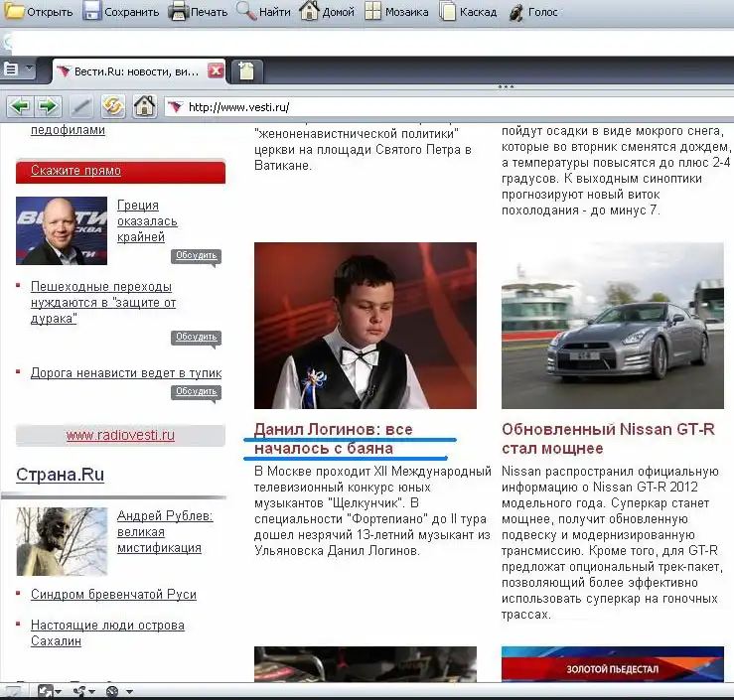Viewport: 734px width, 700px height.
Task: Click the Сохранить floppy disk icon
Action: (x=92, y=12)
